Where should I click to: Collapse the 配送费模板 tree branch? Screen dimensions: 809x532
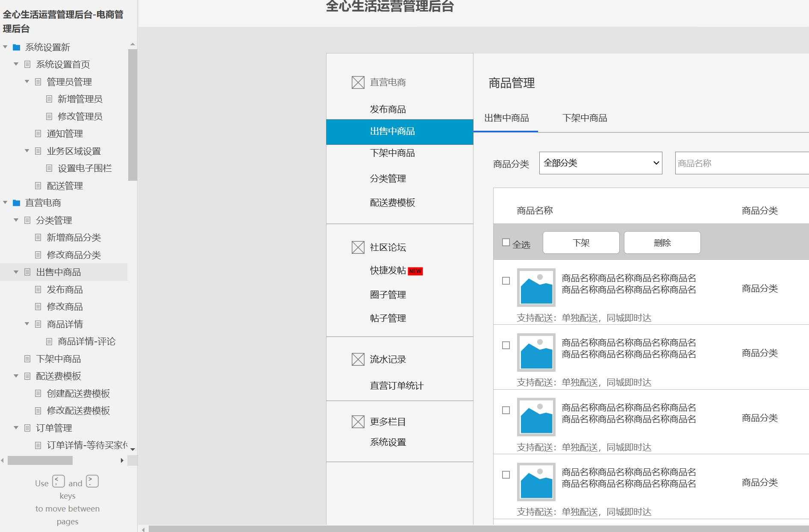tap(16, 376)
